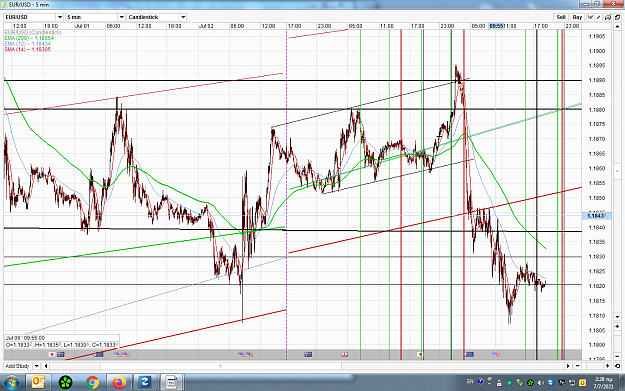Open the EUR/USD symbol dropdown

tap(60, 17)
